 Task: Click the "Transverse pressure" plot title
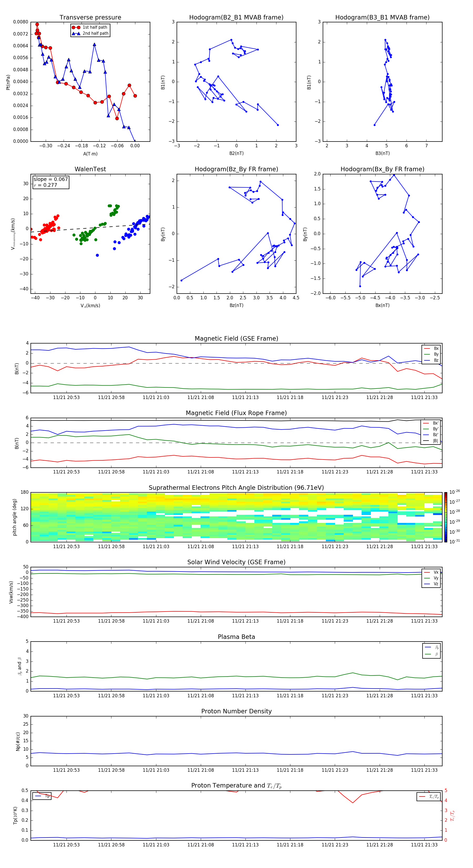click(90, 18)
